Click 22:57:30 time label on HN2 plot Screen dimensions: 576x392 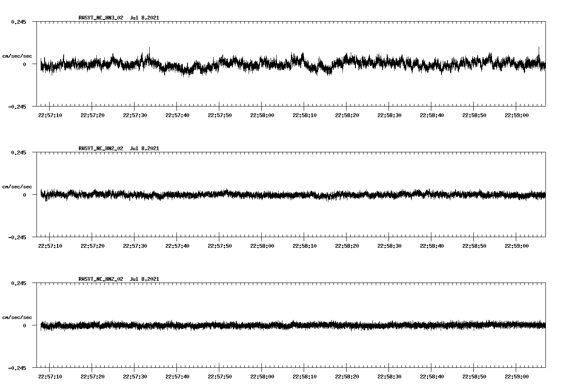135,246
